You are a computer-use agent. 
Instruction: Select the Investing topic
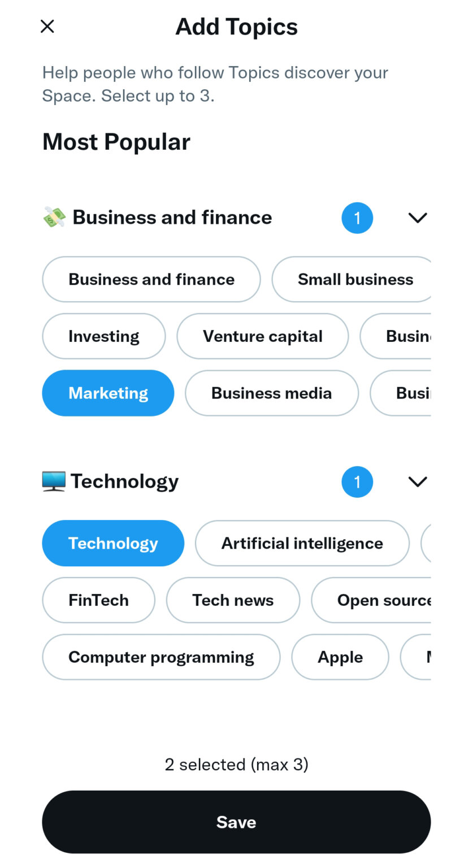(x=103, y=336)
